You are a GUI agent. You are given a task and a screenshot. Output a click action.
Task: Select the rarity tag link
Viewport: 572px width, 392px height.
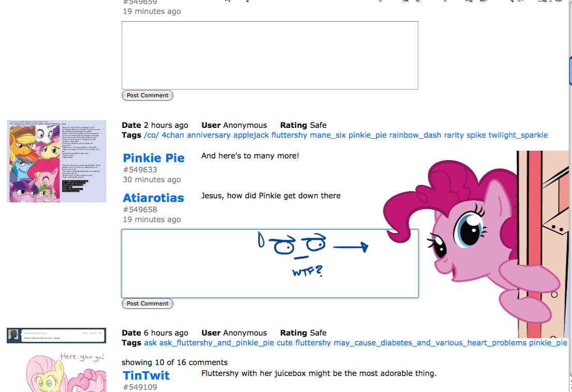point(454,135)
